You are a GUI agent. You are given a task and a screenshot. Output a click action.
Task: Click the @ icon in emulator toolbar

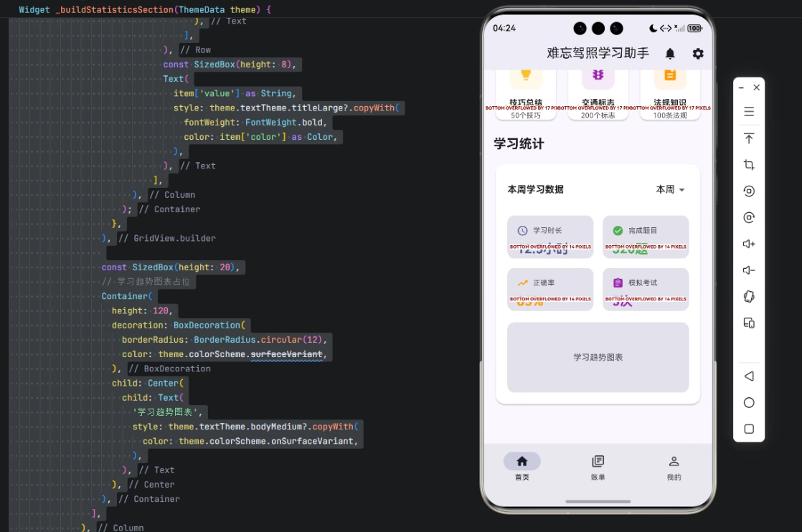click(x=749, y=217)
